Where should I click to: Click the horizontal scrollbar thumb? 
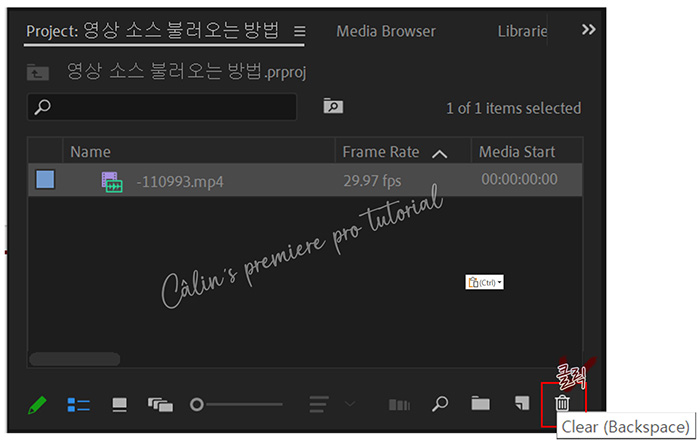click(75, 359)
